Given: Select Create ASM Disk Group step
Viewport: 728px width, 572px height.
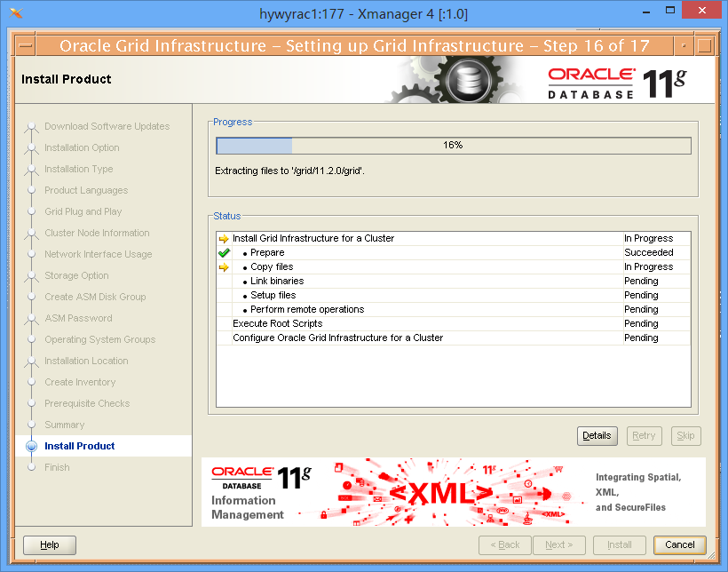Looking at the screenshot, I should click(95, 297).
